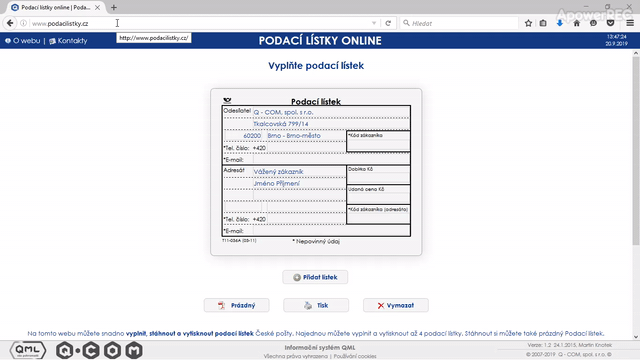Click the Vymazat clear button
The width and height of the screenshot is (640, 360).
pyautogui.click(x=396, y=305)
